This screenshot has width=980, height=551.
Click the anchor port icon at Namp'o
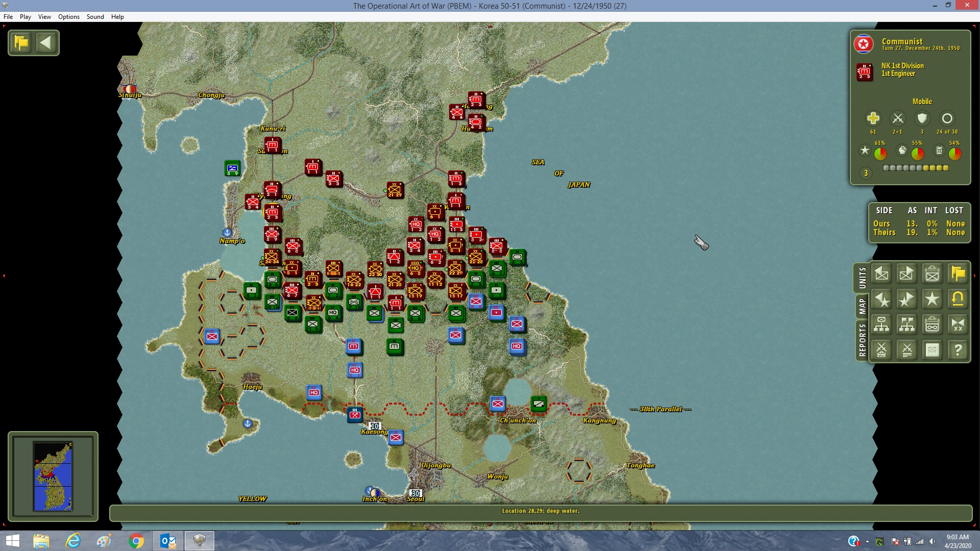pyautogui.click(x=227, y=233)
